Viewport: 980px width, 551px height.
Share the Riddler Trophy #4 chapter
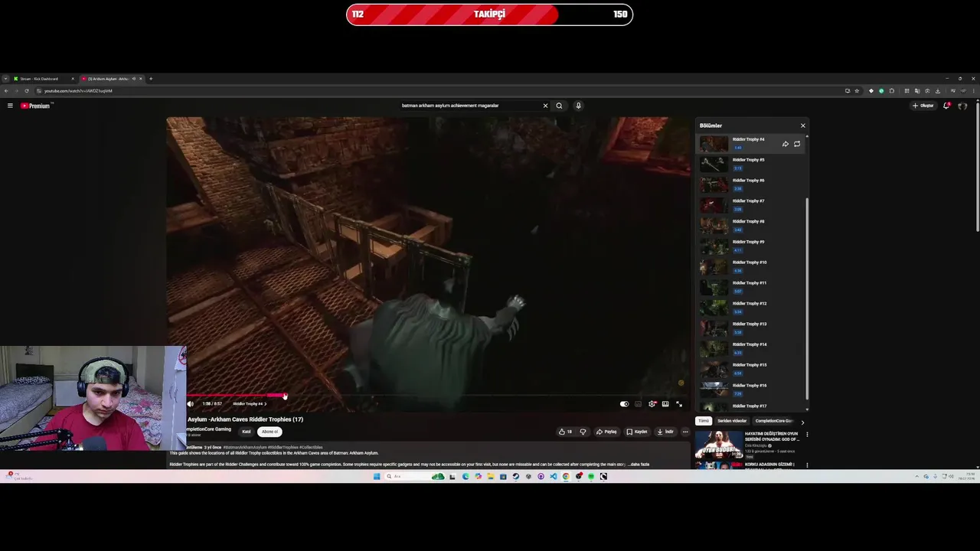(x=785, y=144)
